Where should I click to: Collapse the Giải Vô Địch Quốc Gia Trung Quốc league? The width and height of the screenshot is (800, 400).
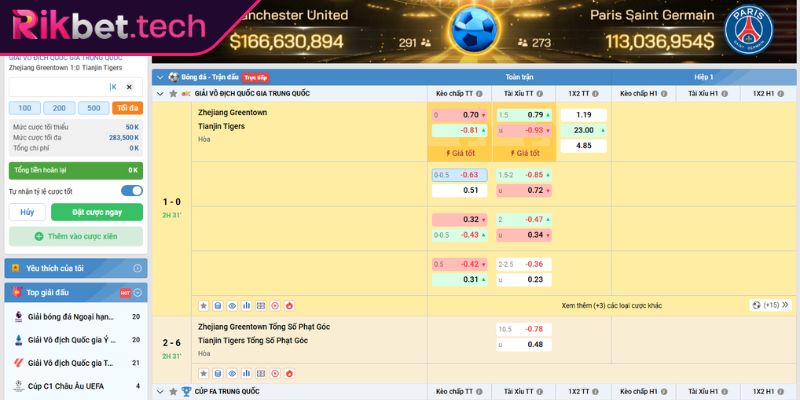coord(160,93)
